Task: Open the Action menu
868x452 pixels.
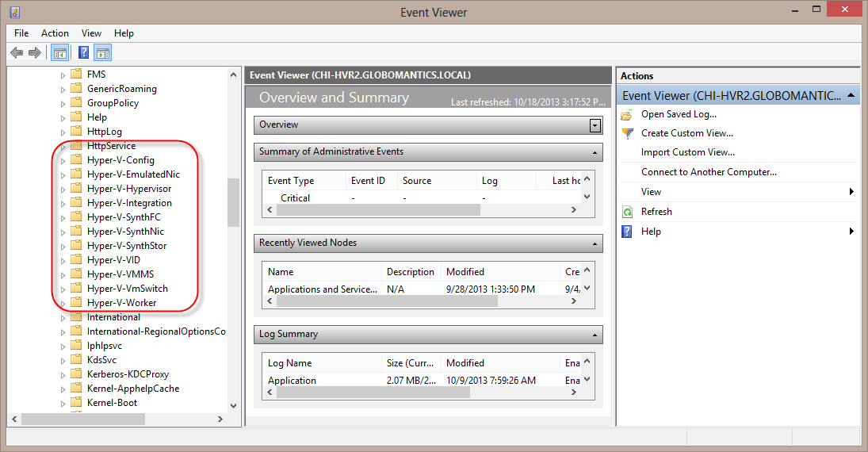Action: (x=55, y=33)
